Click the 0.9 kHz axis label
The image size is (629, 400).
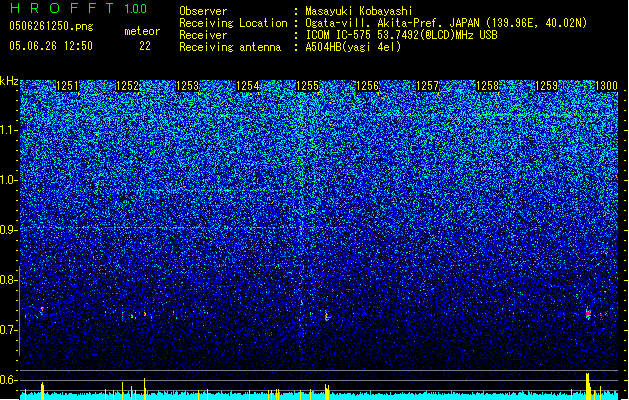[8, 230]
